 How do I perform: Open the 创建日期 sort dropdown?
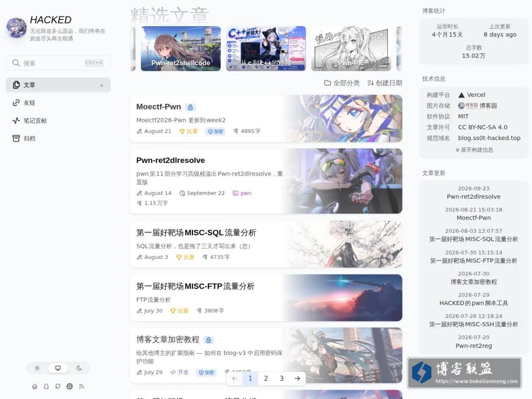click(384, 83)
